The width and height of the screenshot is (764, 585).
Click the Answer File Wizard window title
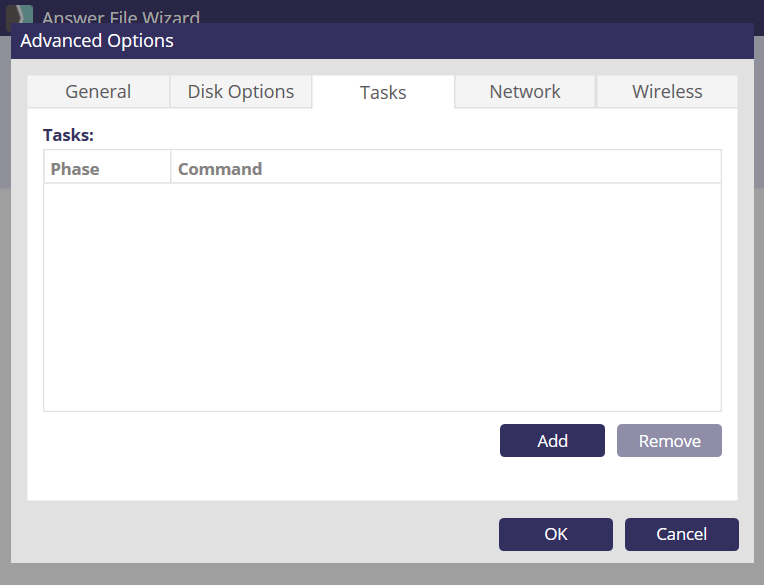tap(121, 18)
